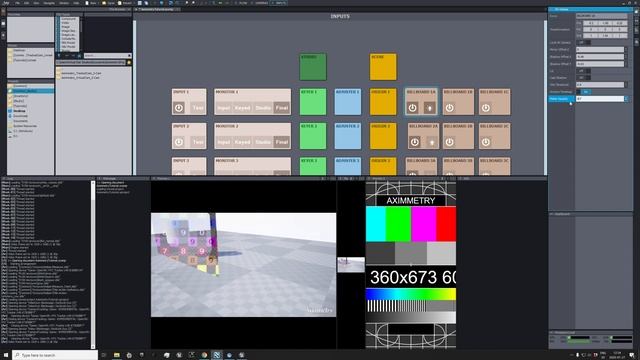
Task: Toggle the Cast Shadow switch
Action: click(x=583, y=78)
